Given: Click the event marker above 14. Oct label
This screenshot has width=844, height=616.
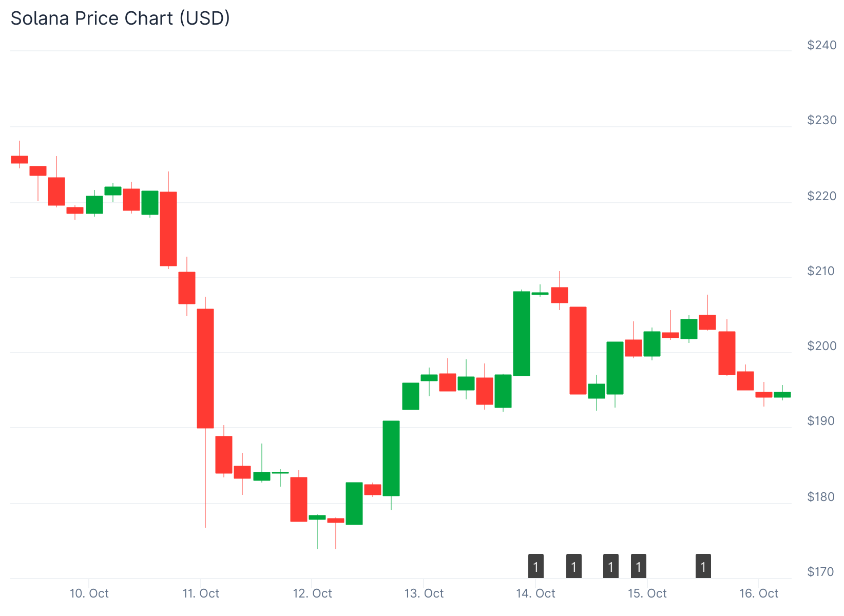Looking at the screenshot, I should pos(535,566).
